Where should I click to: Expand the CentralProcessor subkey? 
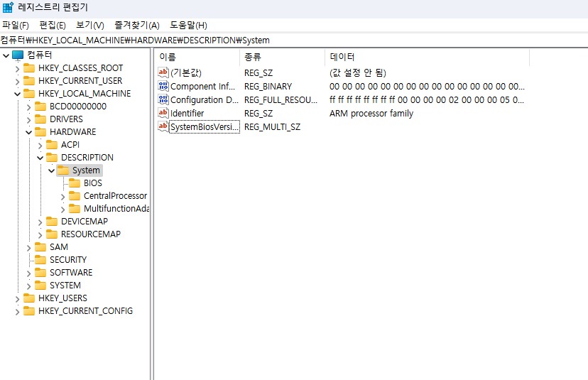pos(63,196)
